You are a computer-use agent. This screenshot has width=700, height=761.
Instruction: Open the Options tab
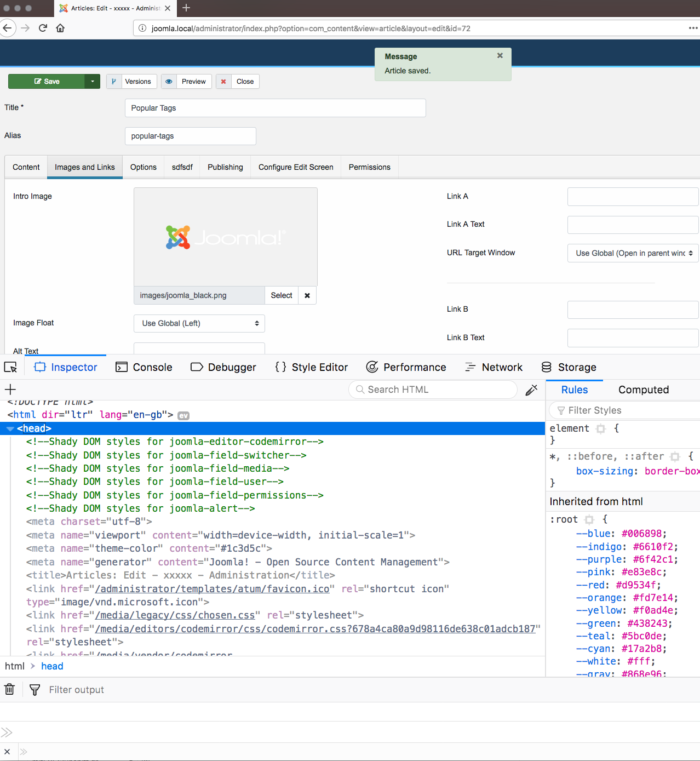click(x=144, y=167)
